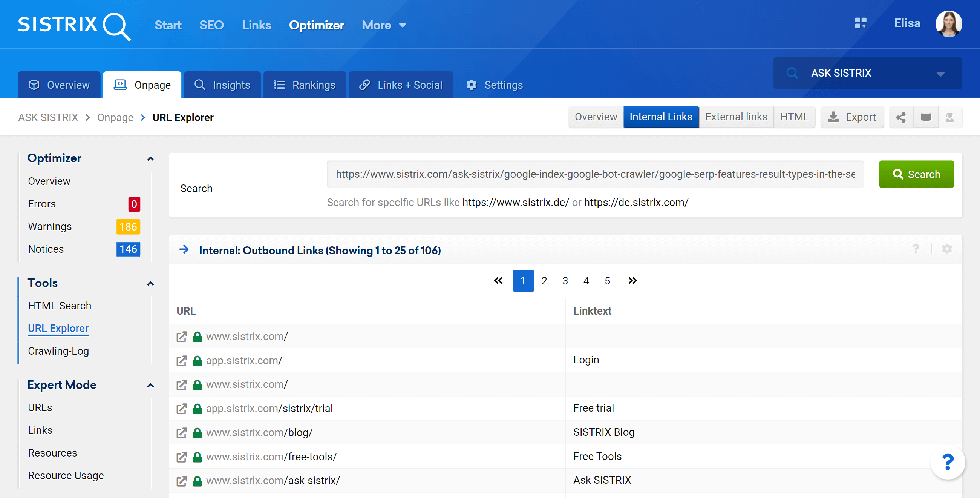Open external link icon for /ask-sistrix/ row
This screenshot has width=980, height=498.
[181, 481]
